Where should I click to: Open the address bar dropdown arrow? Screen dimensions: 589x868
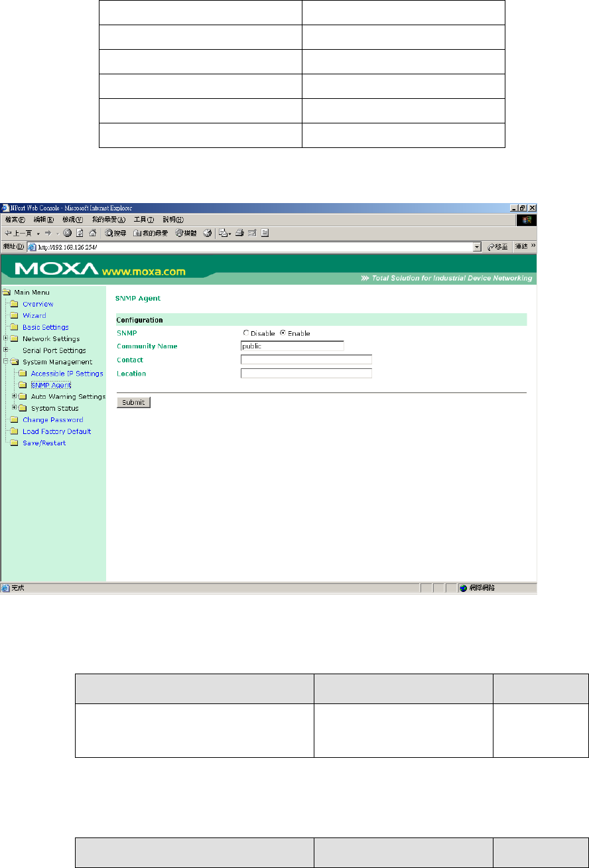click(x=477, y=246)
